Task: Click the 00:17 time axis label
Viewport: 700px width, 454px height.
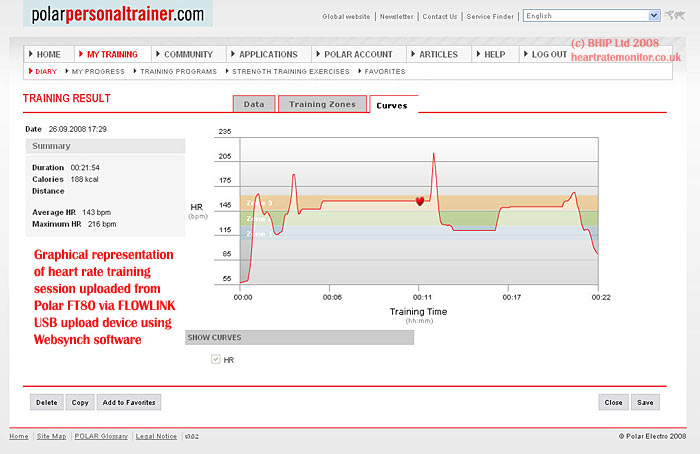Action: (512, 297)
